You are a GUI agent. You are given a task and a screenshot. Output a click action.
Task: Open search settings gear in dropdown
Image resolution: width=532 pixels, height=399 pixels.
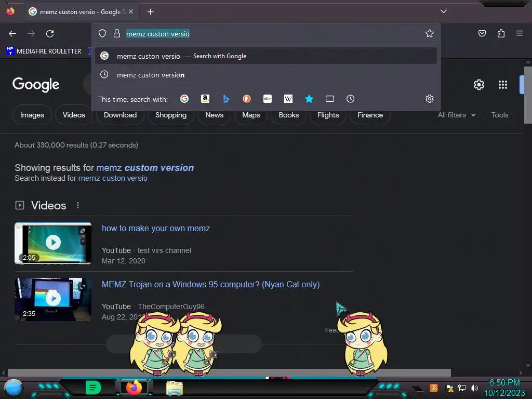pyautogui.click(x=430, y=99)
